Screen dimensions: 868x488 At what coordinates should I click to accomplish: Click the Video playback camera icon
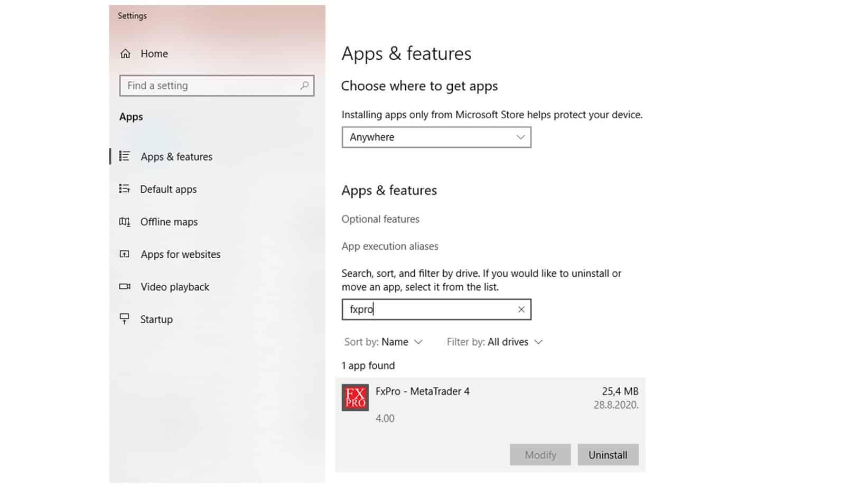point(125,287)
